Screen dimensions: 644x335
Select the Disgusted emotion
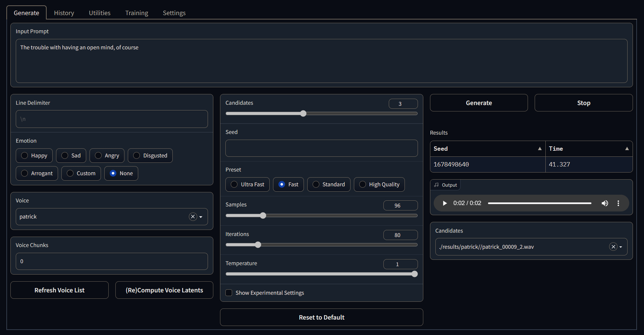(150, 155)
